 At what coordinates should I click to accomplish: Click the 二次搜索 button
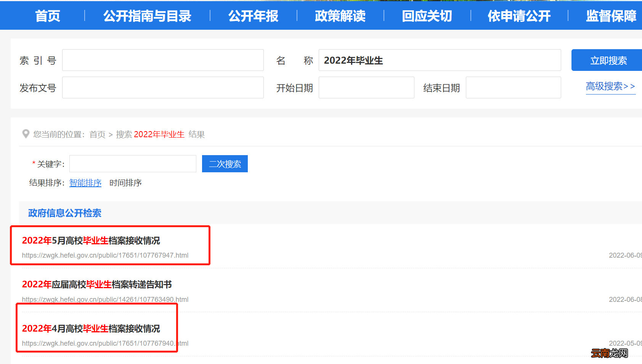click(x=225, y=164)
